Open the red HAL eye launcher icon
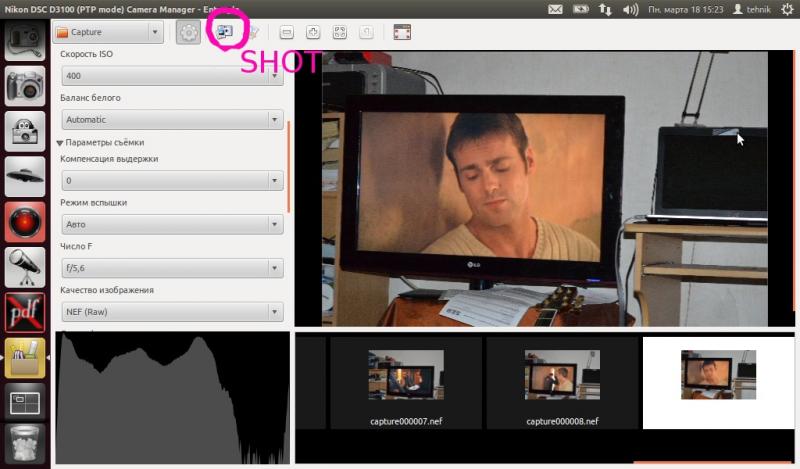This screenshot has width=800, height=469. (24, 222)
